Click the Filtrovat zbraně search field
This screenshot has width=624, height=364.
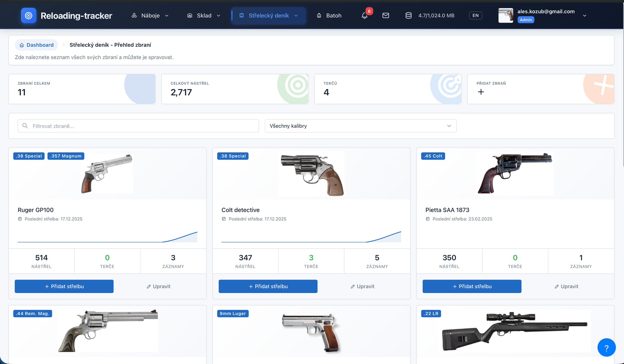tap(138, 126)
